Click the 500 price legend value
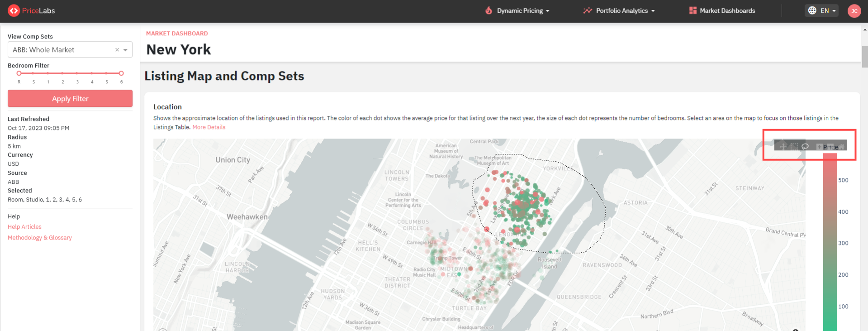868x331 pixels. (x=843, y=180)
